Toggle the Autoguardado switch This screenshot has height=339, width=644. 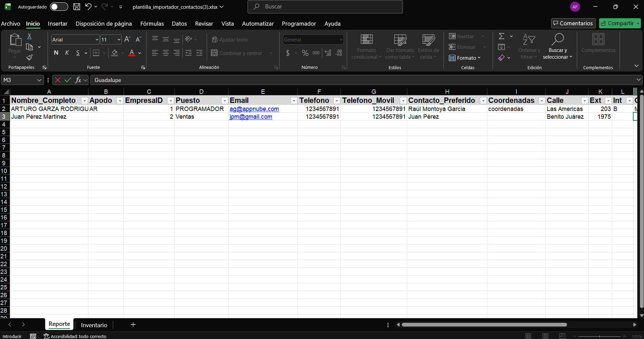[x=59, y=7]
